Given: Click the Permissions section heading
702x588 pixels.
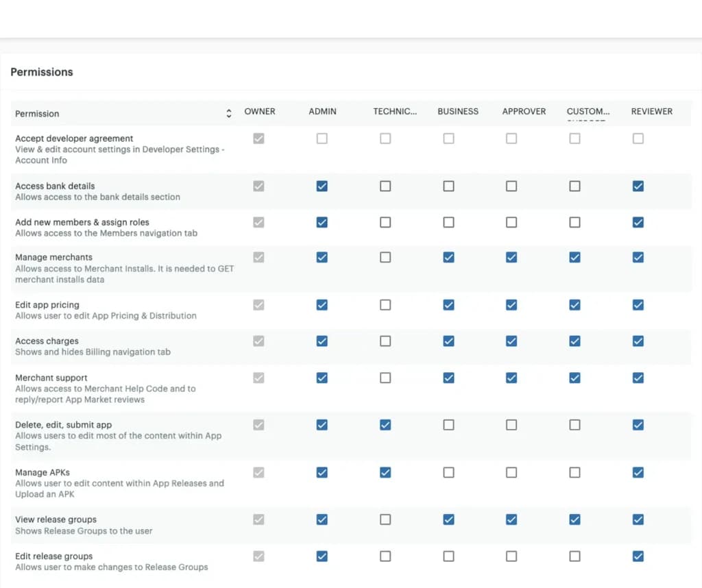Looking at the screenshot, I should tap(42, 72).
